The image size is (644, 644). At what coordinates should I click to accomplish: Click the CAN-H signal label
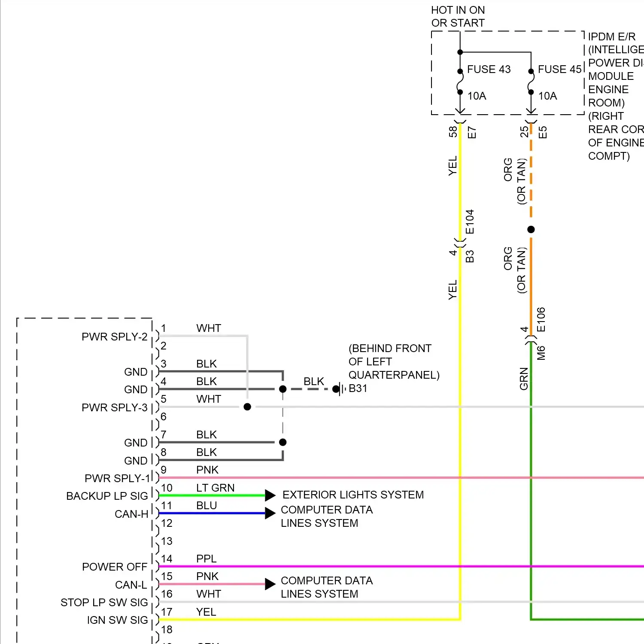point(131,514)
